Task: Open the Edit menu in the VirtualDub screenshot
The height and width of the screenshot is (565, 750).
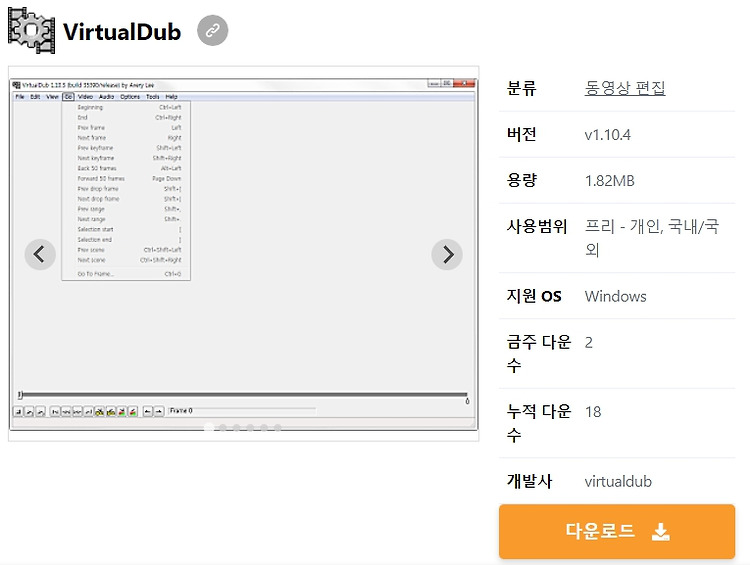Action: tap(35, 97)
